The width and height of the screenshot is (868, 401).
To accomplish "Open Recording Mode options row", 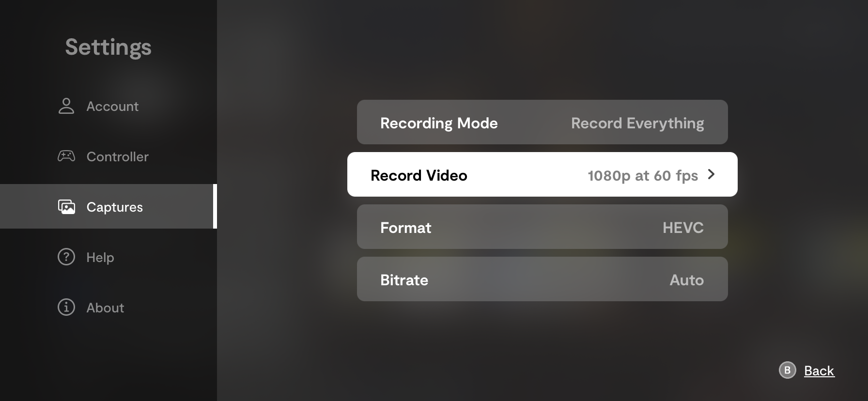I will [542, 122].
